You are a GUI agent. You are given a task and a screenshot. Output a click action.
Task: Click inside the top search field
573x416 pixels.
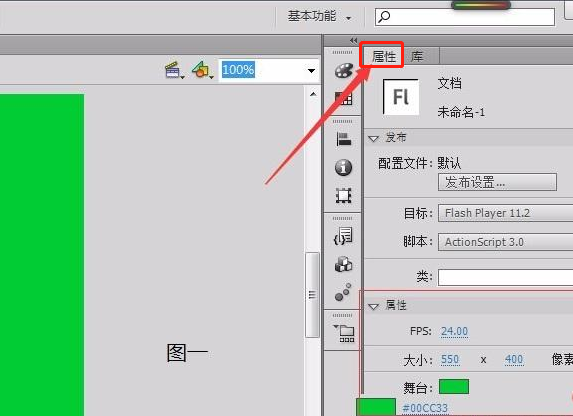click(465, 17)
